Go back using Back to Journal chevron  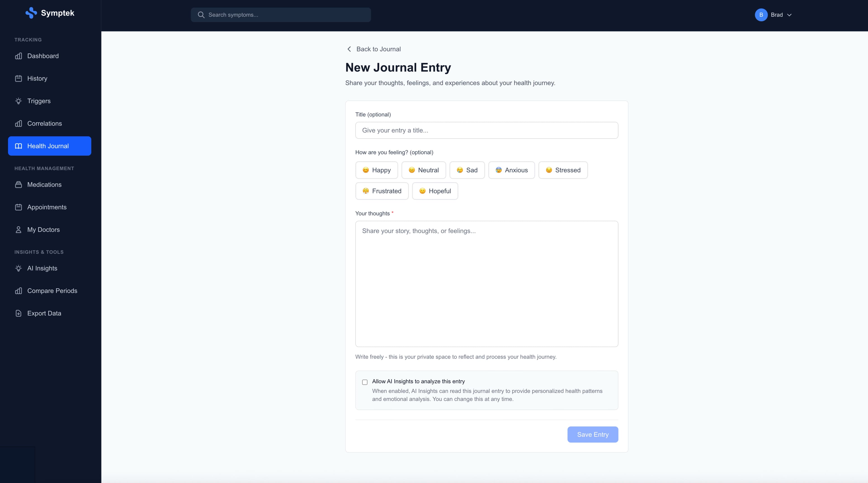pyautogui.click(x=349, y=49)
